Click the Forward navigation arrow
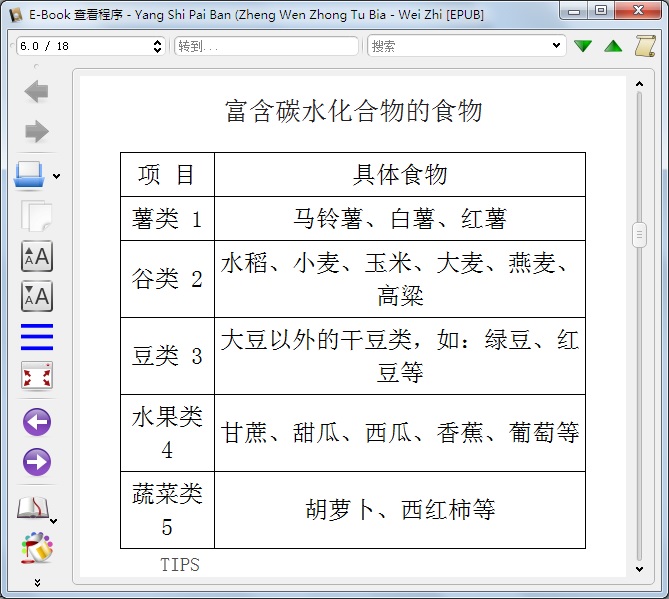The height and width of the screenshot is (599, 669). pos(37,131)
